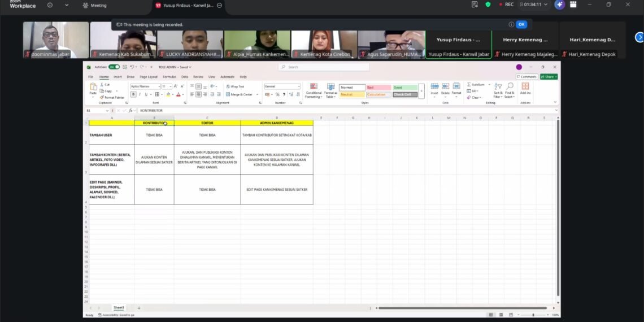Image resolution: width=644 pixels, height=322 pixels.
Task: Click the Comma Style icon
Action: [284, 94]
